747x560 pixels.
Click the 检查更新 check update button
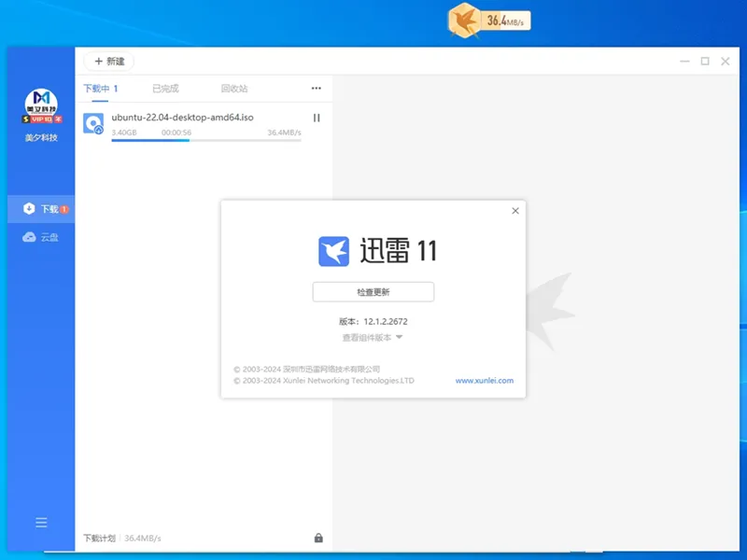click(x=373, y=292)
